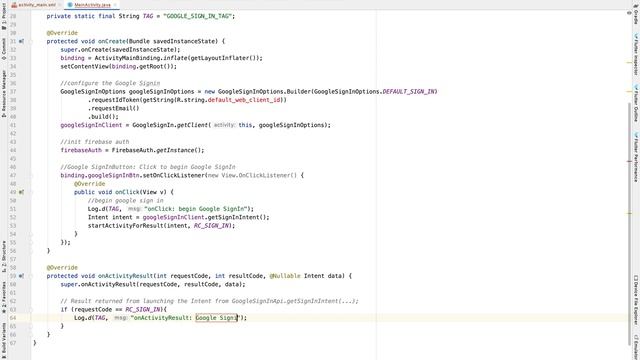
Task: Open the Resource Manager panel
Action: [4, 93]
